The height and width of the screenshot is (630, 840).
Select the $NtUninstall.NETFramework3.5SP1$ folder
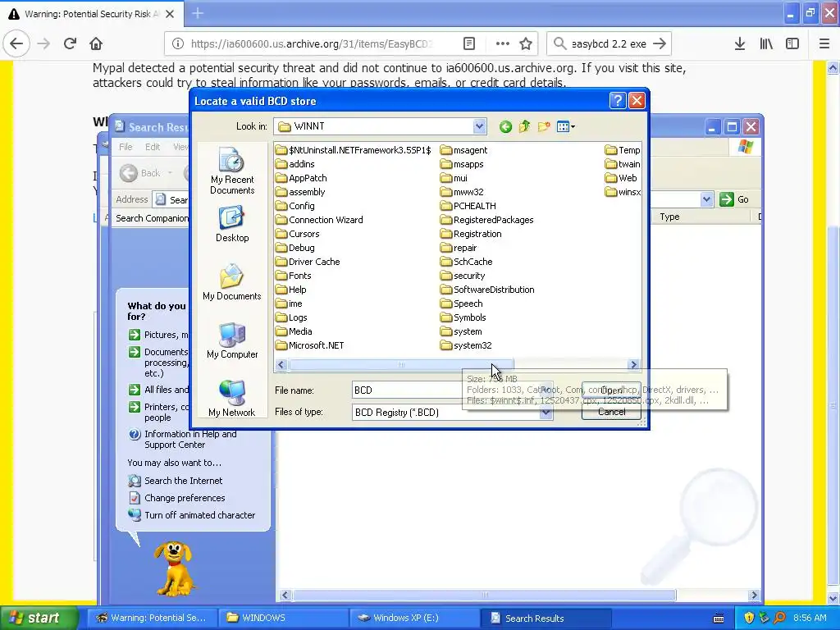[354, 151]
